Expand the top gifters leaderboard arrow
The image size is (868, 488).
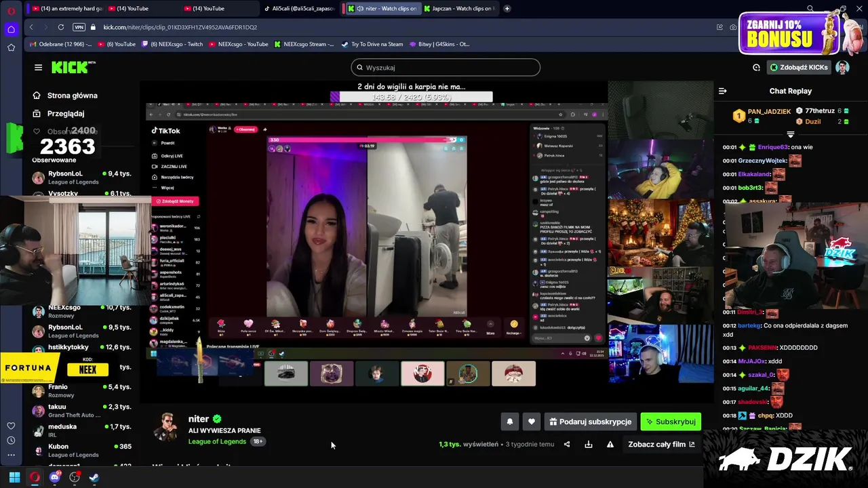point(790,134)
